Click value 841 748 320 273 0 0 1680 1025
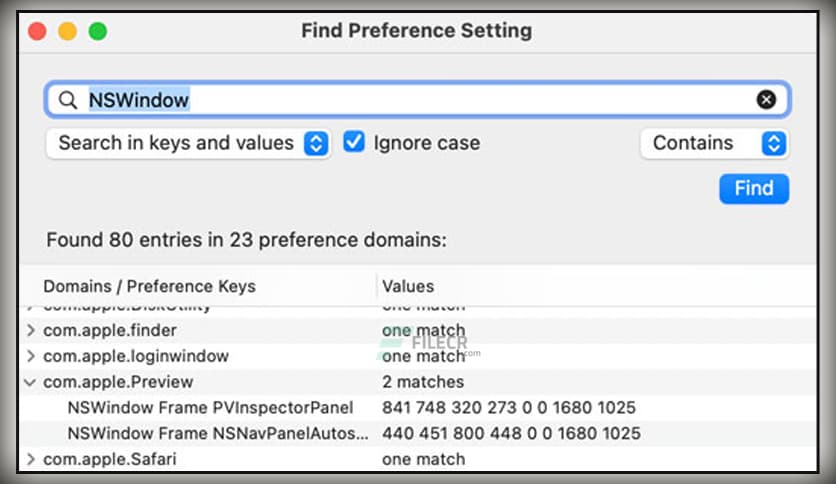The height and width of the screenshot is (484, 836). pyautogui.click(x=509, y=408)
